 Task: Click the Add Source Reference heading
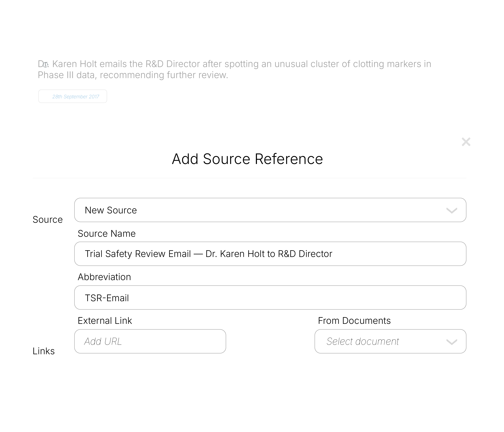(247, 159)
